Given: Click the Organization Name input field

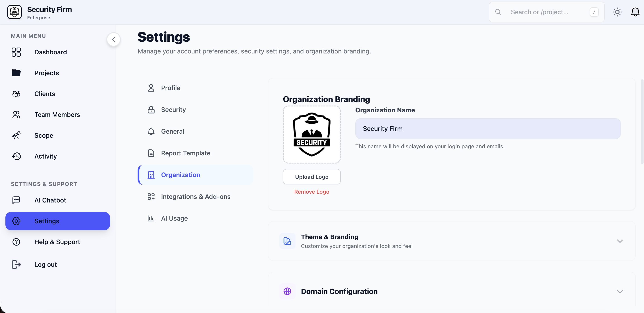Looking at the screenshot, I should coord(488,129).
